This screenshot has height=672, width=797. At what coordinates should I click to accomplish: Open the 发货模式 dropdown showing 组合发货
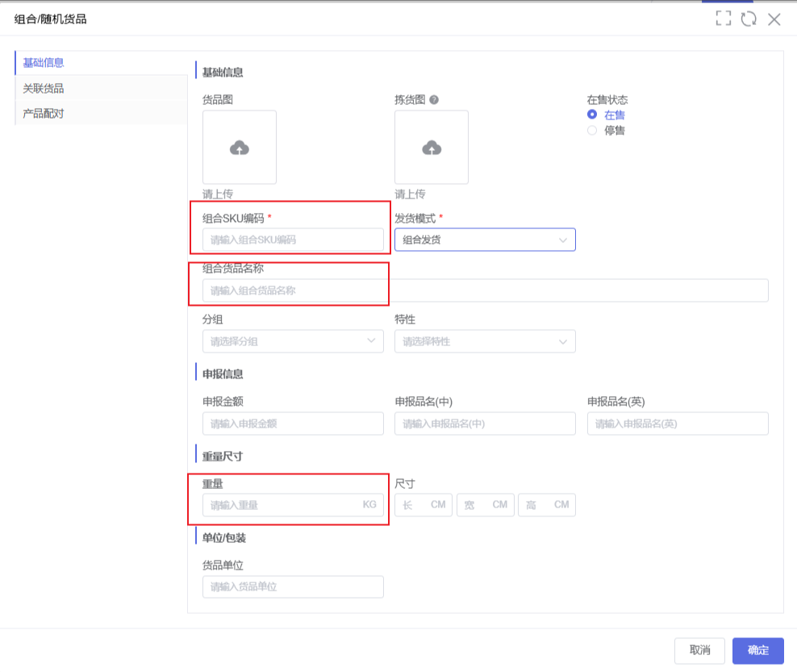pyautogui.click(x=485, y=240)
